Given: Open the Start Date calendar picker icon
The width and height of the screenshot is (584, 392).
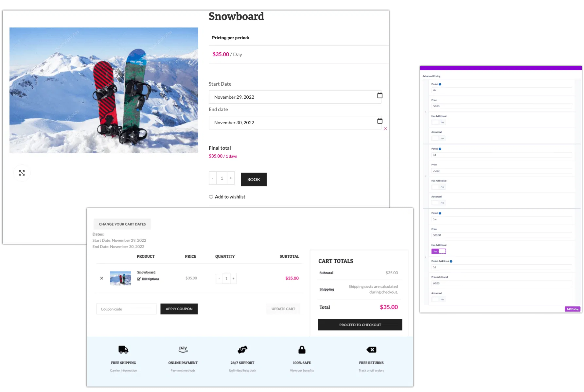Looking at the screenshot, I should 380,95.
